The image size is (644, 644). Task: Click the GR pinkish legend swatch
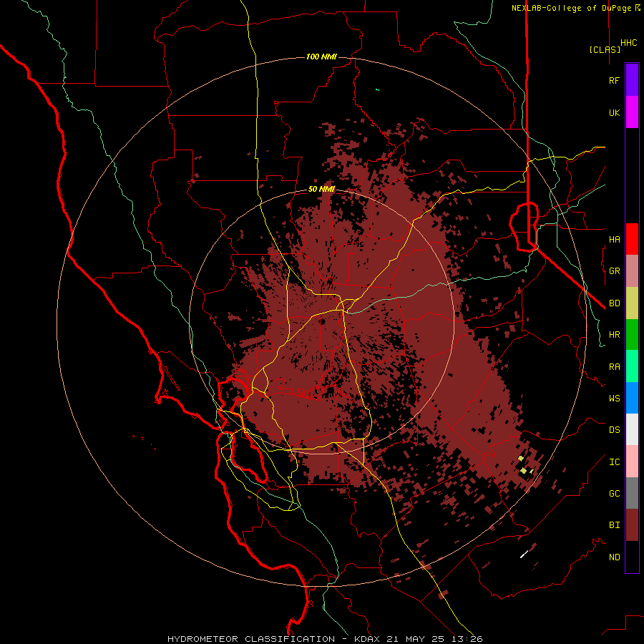pyautogui.click(x=632, y=271)
